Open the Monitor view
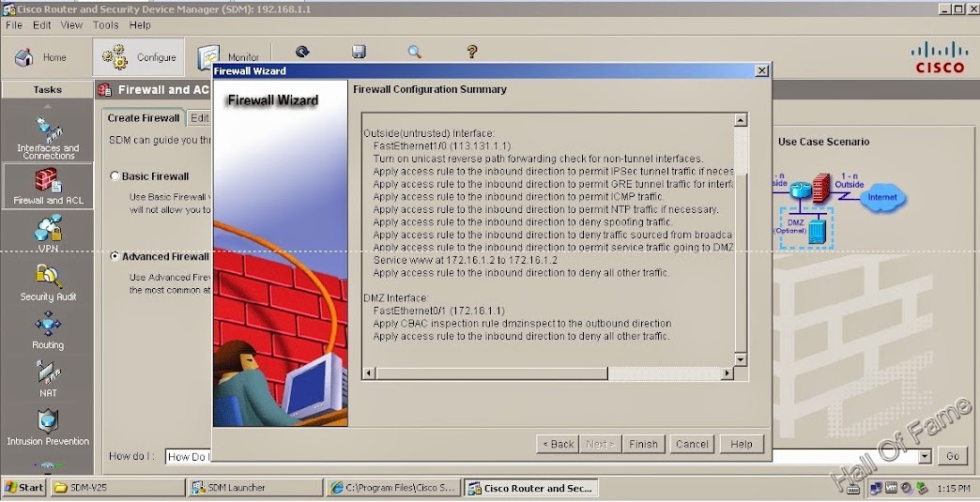 pyautogui.click(x=229, y=57)
